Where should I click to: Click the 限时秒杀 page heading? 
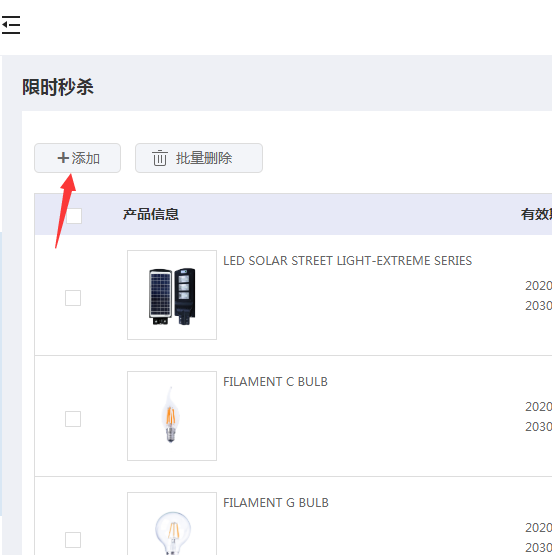[x=58, y=87]
